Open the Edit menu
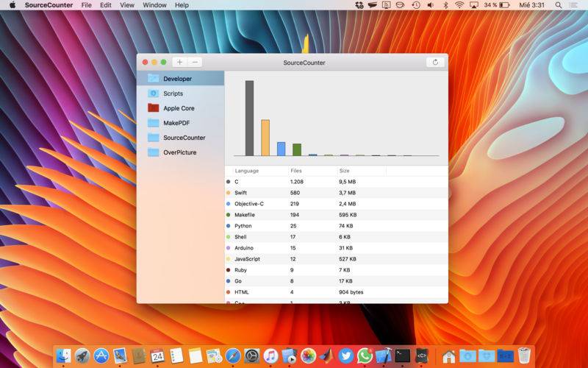The height and width of the screenshot is (368, 588). (x=106, y=5)
